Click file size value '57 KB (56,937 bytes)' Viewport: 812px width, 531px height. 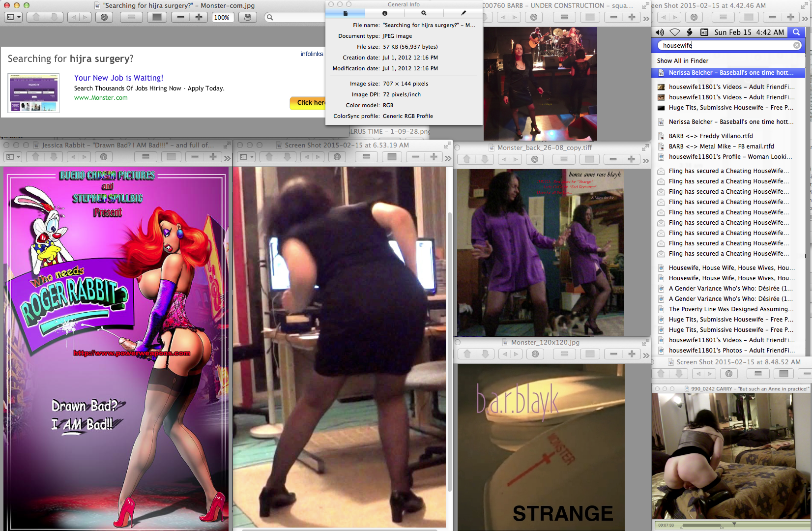pyautogui.click(x=410, y=47)
